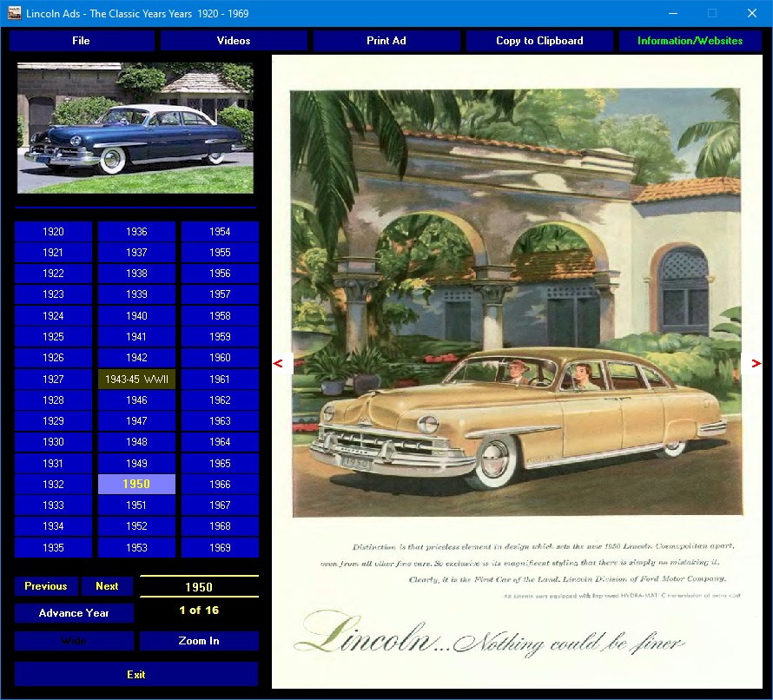
Task: Choose year 1960
Action: point(220,358)
